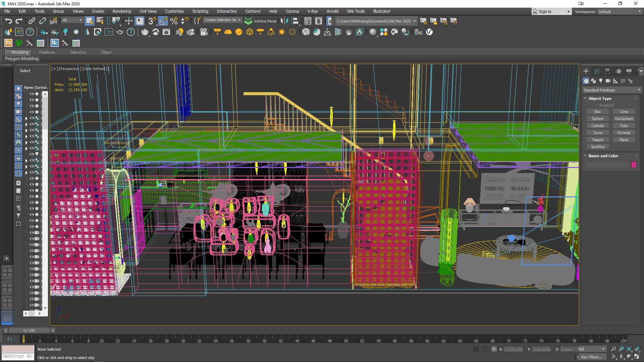Switch to the Lights category icon
This screenshot has width=644, height=362.
pyautogui.click(x=601, y=81)
